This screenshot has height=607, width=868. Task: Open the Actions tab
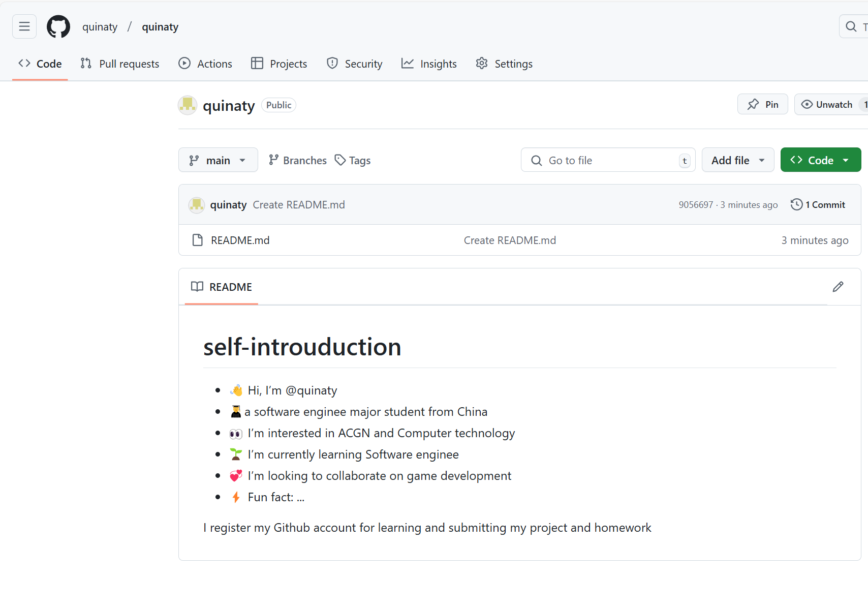pos(205,64)
